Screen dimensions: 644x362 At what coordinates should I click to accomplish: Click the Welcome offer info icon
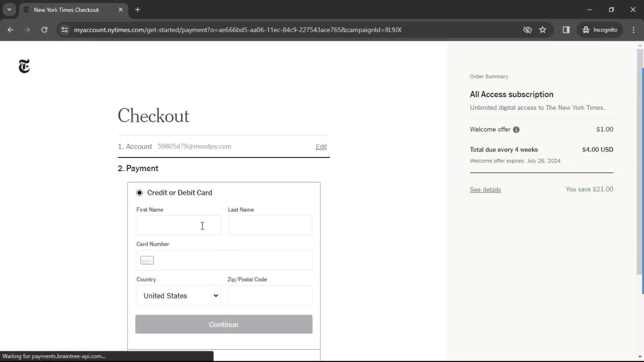coord(516,130)
